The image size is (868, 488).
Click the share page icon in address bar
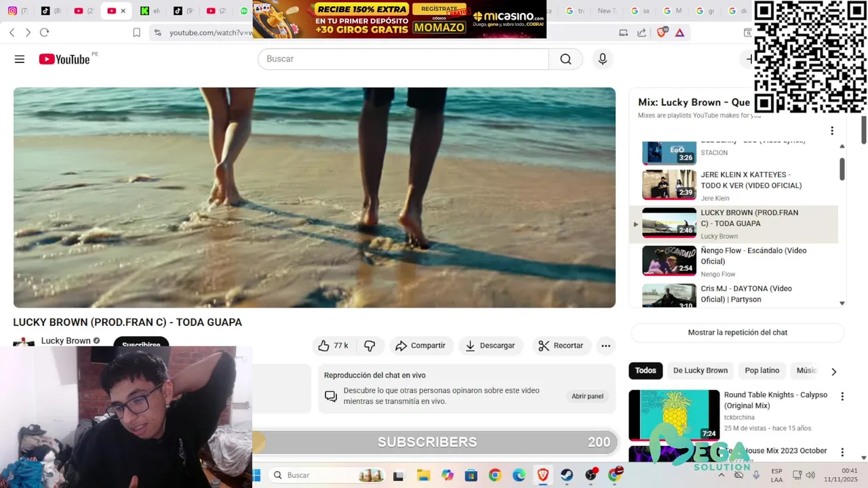[642, 33]
